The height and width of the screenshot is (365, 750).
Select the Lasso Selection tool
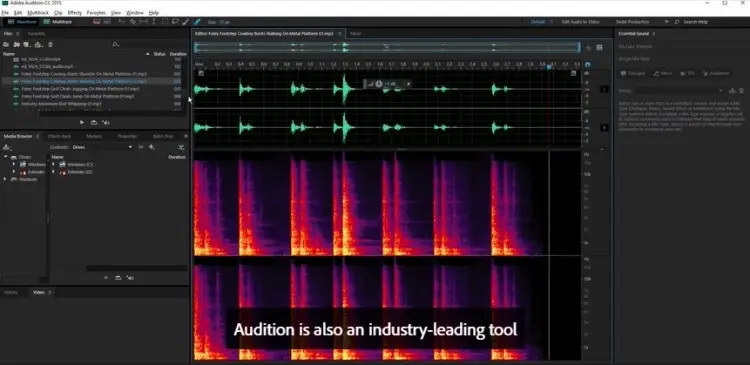[175, 22]
